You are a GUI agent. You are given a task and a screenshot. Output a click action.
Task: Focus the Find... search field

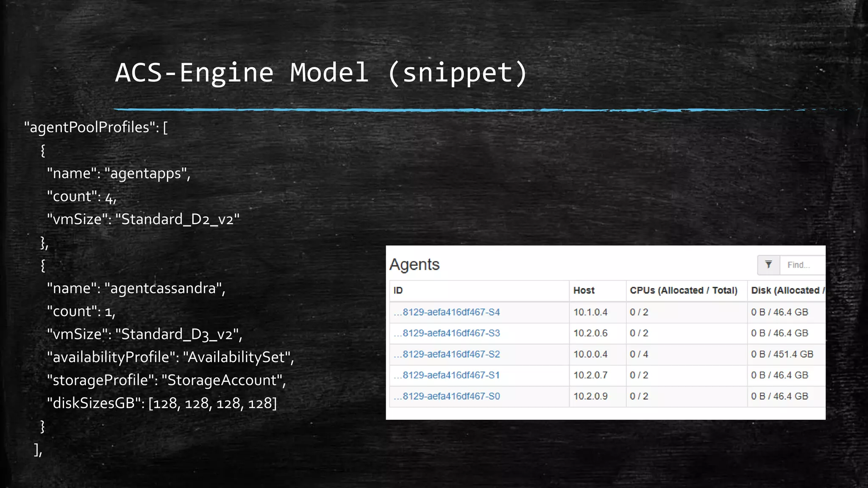click(x=802, y=265)
